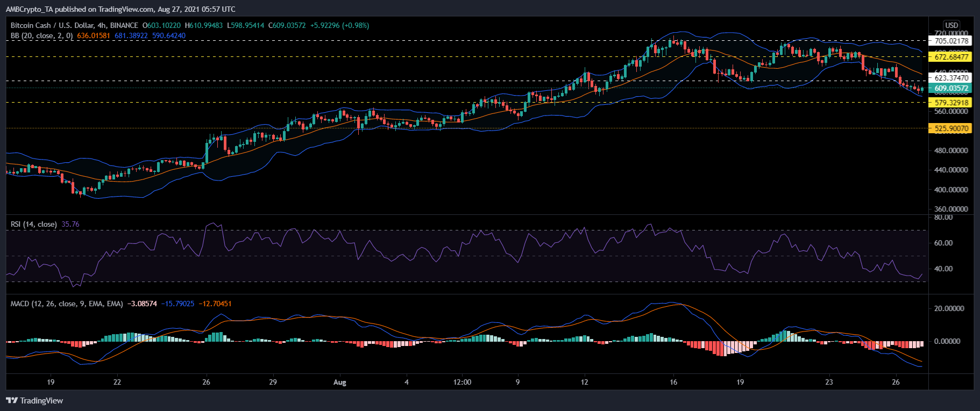This screenshot has height=411, width=980.
Task: Click the 9 date label on time axis
Action: (x=518, y=383)
